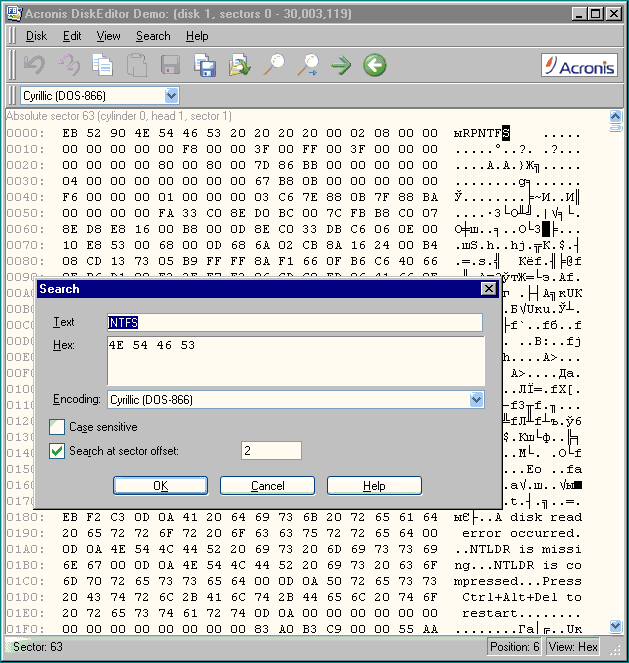This screenshot has height=663, width=629.
Task: Click the 'Absolute sector 63' header line
Action: tap(119, 116)
